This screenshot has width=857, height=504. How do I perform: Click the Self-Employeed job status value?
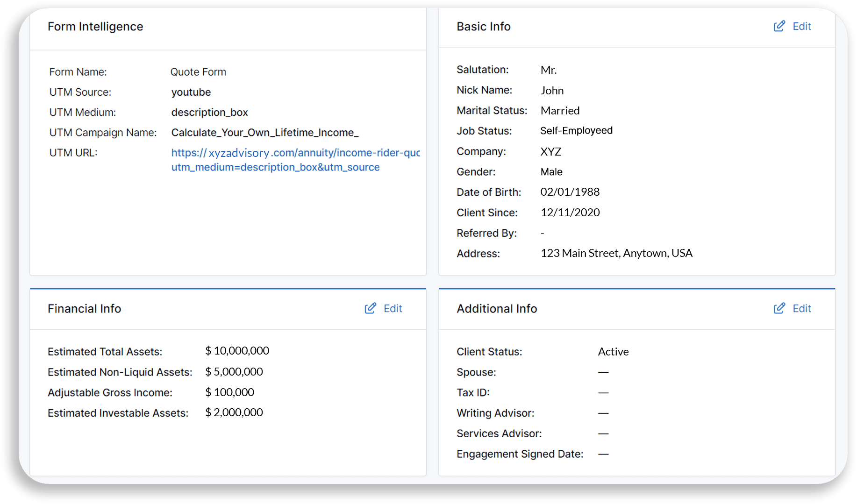576,131
